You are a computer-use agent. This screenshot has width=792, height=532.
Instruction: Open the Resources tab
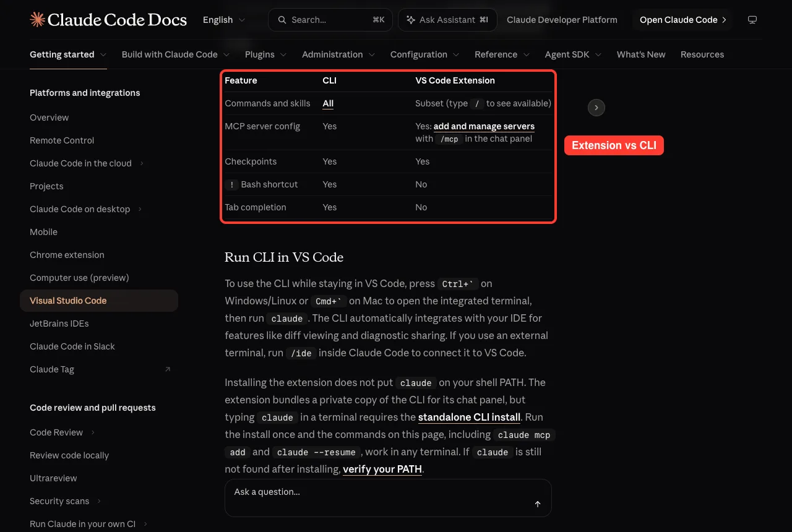(x=702, y=54)
